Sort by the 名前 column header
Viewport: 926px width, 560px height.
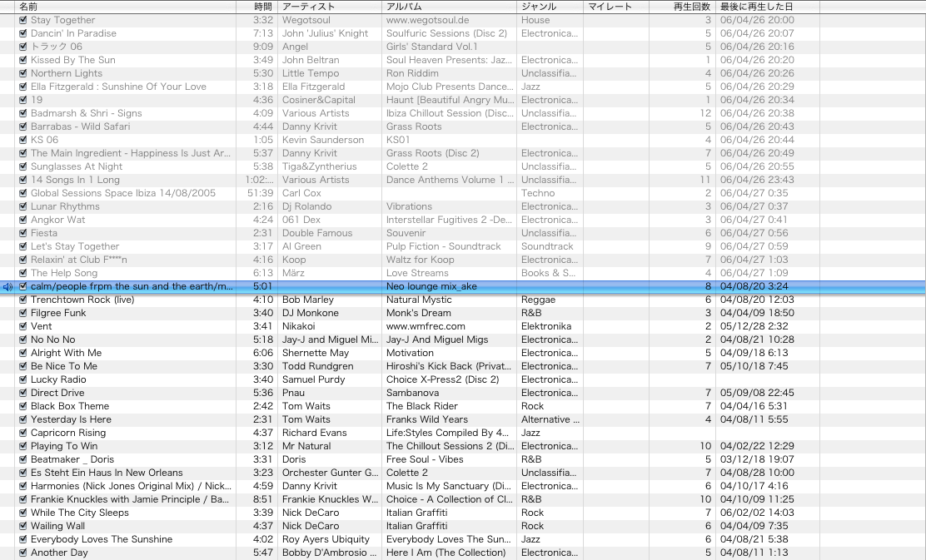(x=126, y=7)
